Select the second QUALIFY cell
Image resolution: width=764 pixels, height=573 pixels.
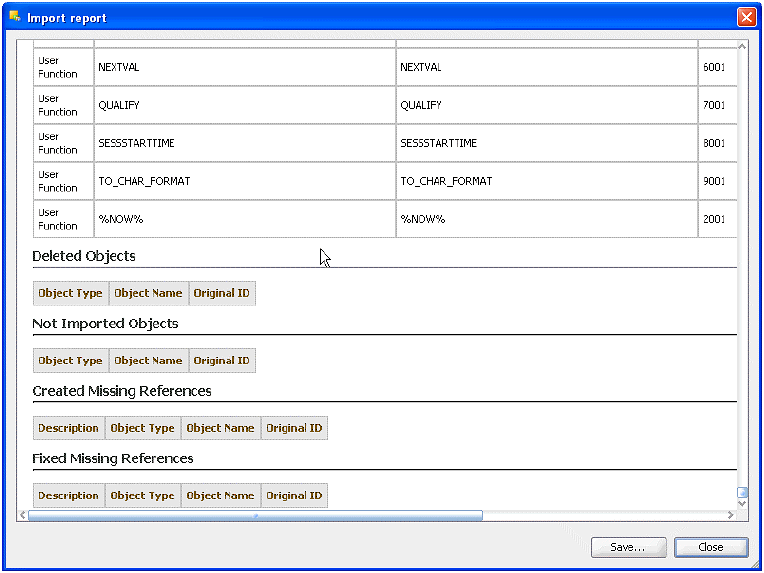(x=547, y=105)
